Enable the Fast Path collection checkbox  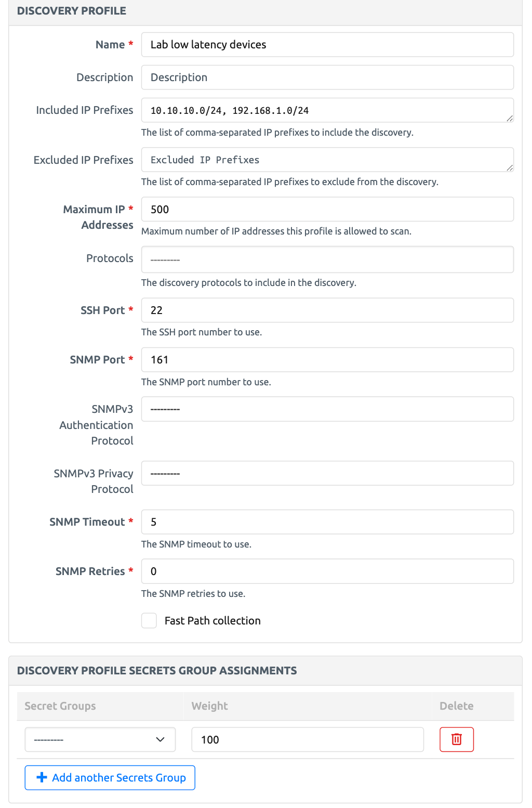149,620
